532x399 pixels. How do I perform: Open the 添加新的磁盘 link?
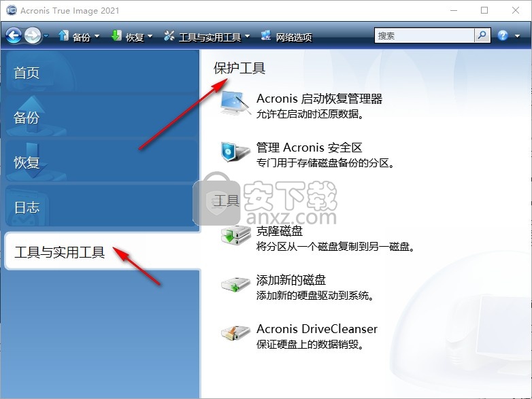(290, 280)
